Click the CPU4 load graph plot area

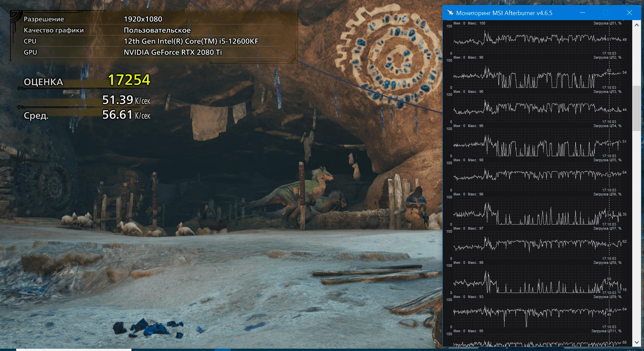point(537,142)
